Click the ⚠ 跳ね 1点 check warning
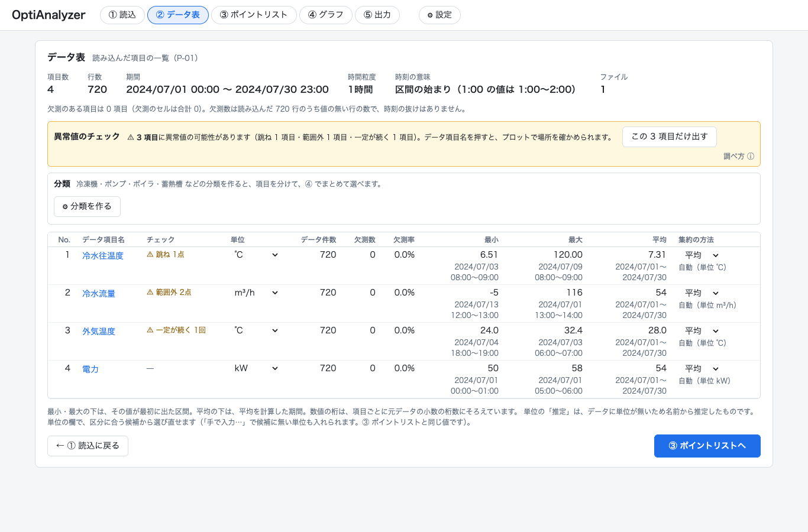This screenshot has width=808, height=532. click(x=166, y=255)
